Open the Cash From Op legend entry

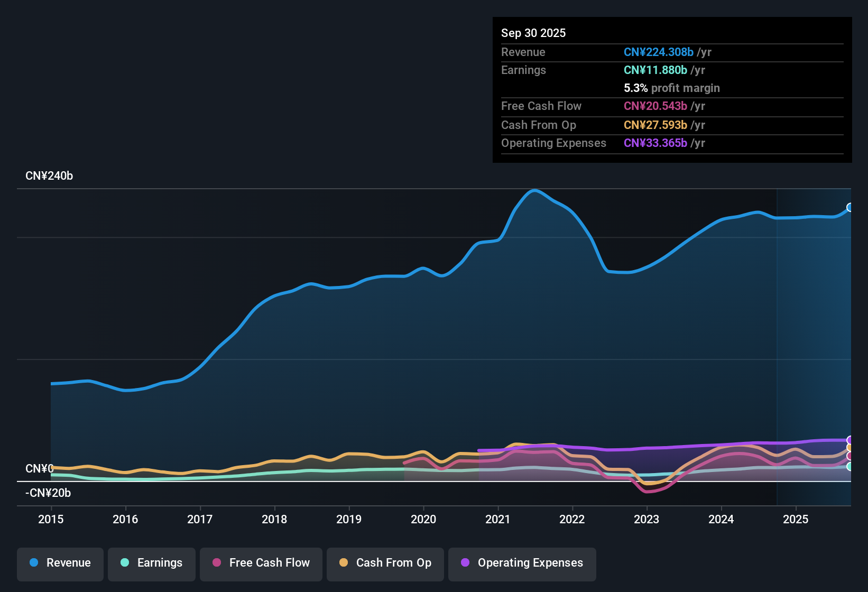(385, 563)
